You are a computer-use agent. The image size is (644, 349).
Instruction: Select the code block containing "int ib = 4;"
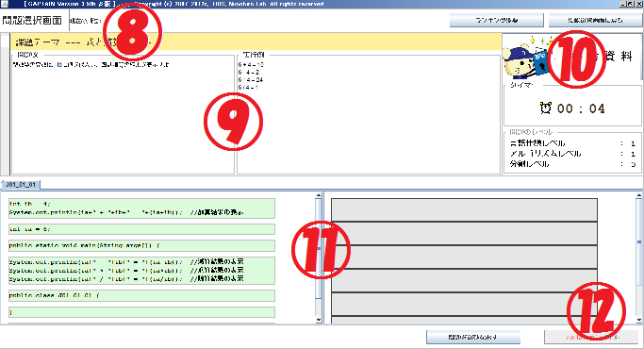(141, 208)
